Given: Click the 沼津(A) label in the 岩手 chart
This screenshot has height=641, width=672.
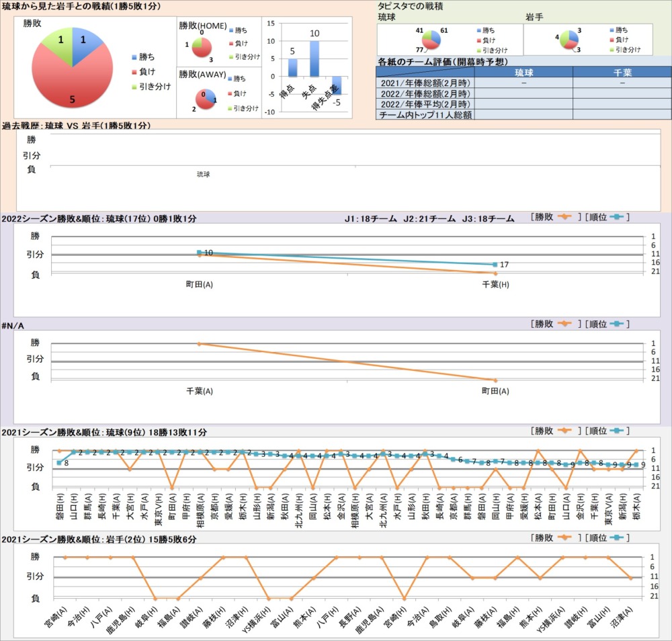Looking at the screenshot, I should click(621, 617).
